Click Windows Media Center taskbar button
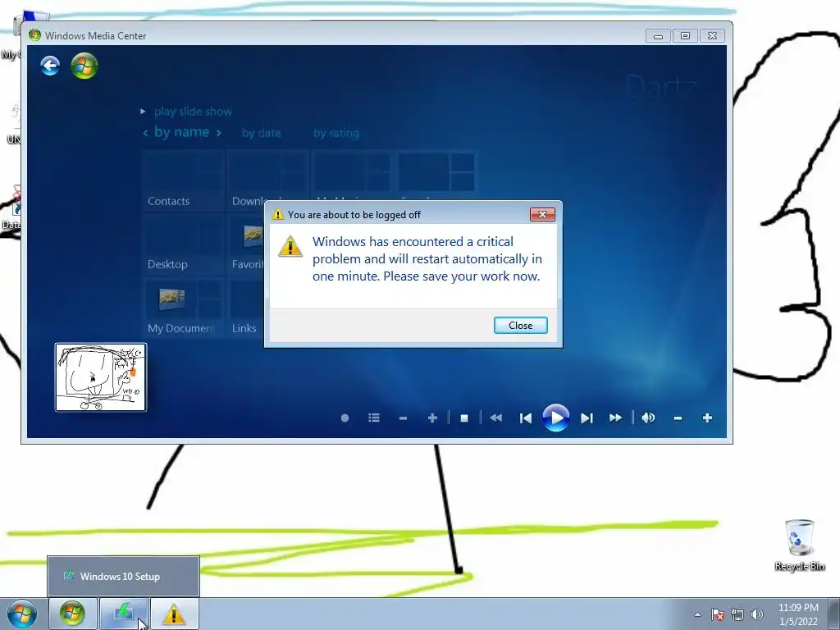Screen dimensions: 840x630 72,614
